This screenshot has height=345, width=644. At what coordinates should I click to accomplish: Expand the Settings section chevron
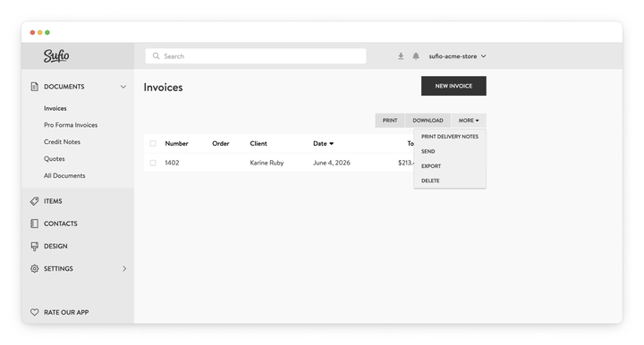tap(124, 269)
